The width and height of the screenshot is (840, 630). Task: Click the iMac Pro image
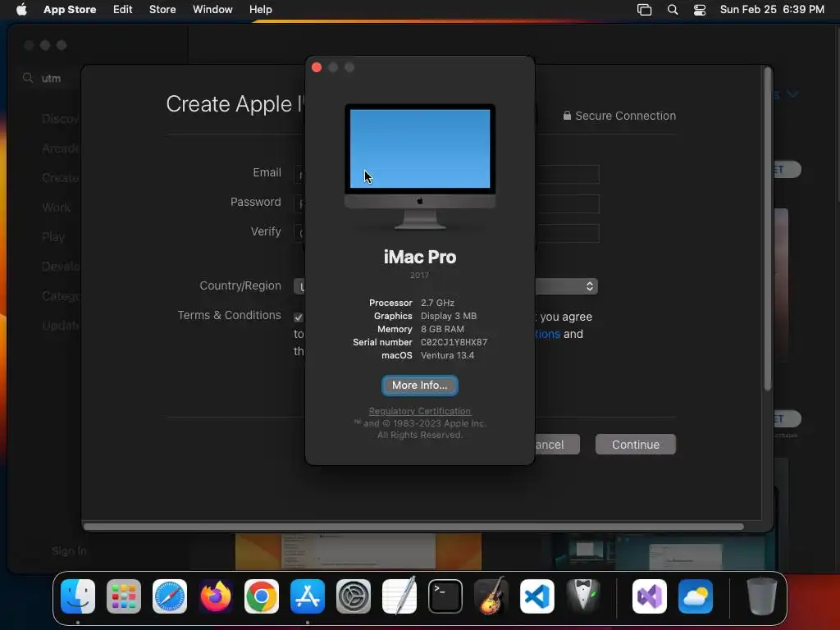(420, 167)
